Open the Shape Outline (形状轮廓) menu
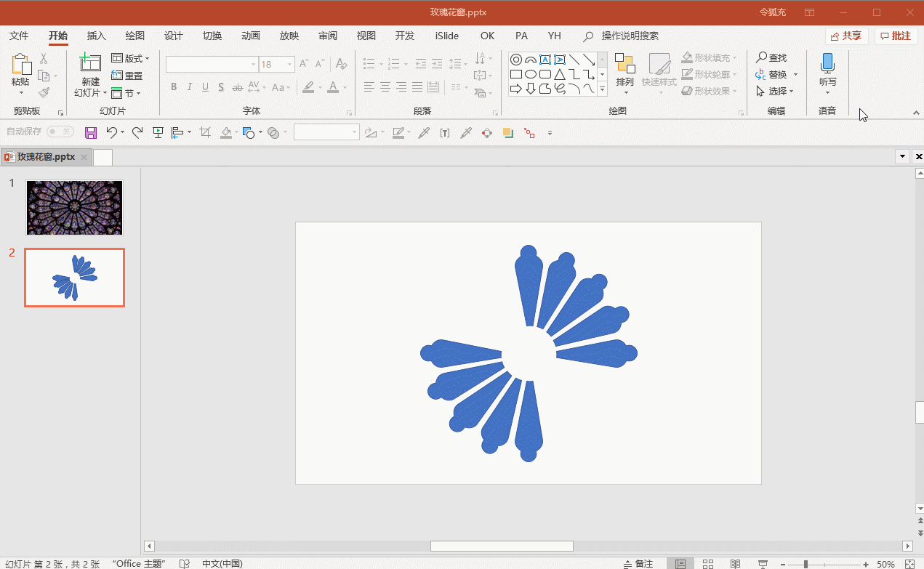Screen dimensions: 924x569 click(x=710, y=74)
